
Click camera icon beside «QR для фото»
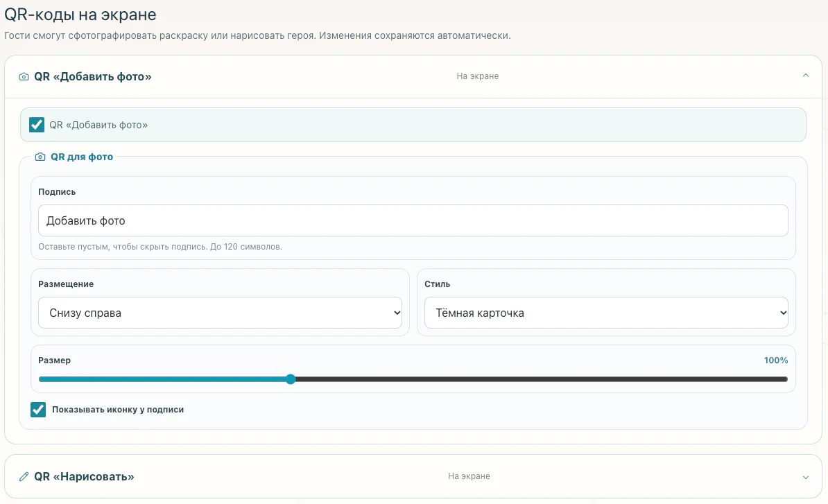point(40,157)
